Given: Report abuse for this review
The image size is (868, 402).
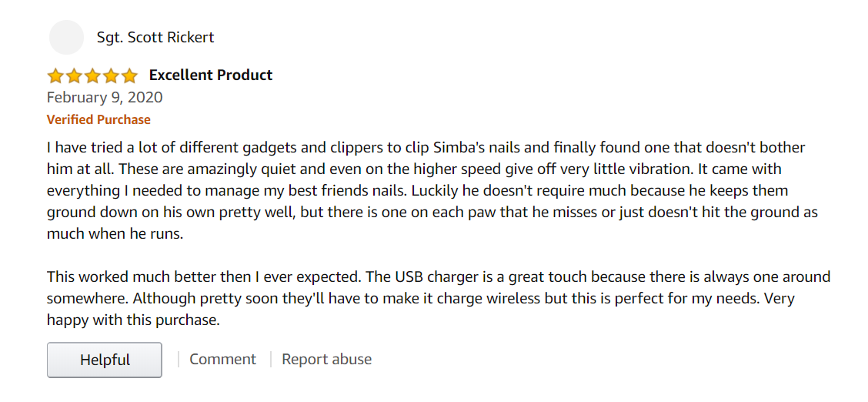Looking at the screenshot, I should pyautogui.click(x=326, y=360).
